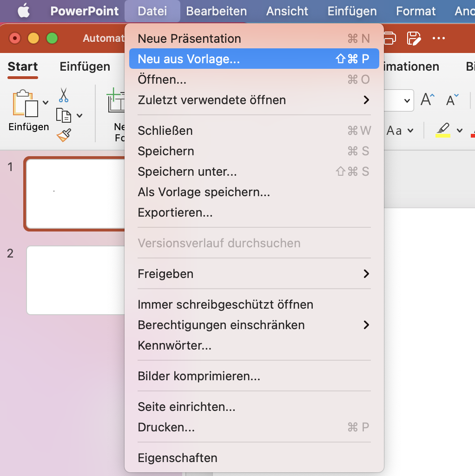Open the Bearbeiten menu
This screenshot has height=476, width=475.
(216, 11)
